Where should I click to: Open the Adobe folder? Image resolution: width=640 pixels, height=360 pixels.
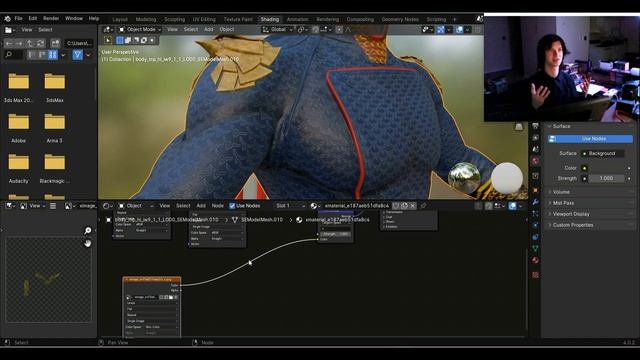click(19, 128)
